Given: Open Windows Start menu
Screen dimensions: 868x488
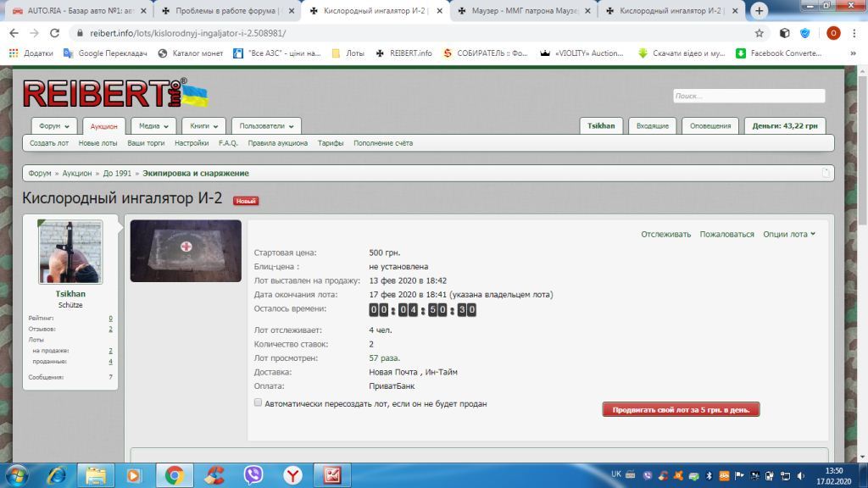Looking at the screenshot, I should [17, 475].
